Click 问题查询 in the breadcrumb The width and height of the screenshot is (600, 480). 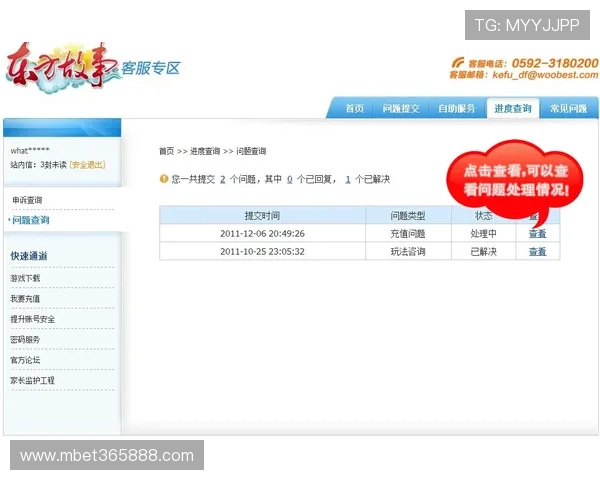click(x=251, y=151)
